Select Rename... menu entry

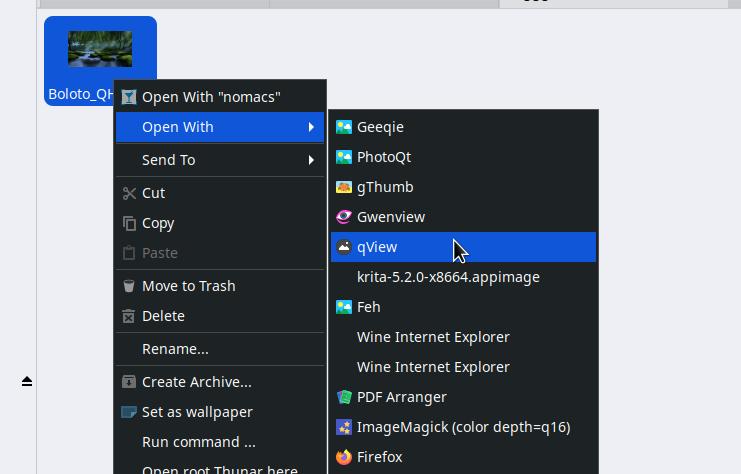220,349
